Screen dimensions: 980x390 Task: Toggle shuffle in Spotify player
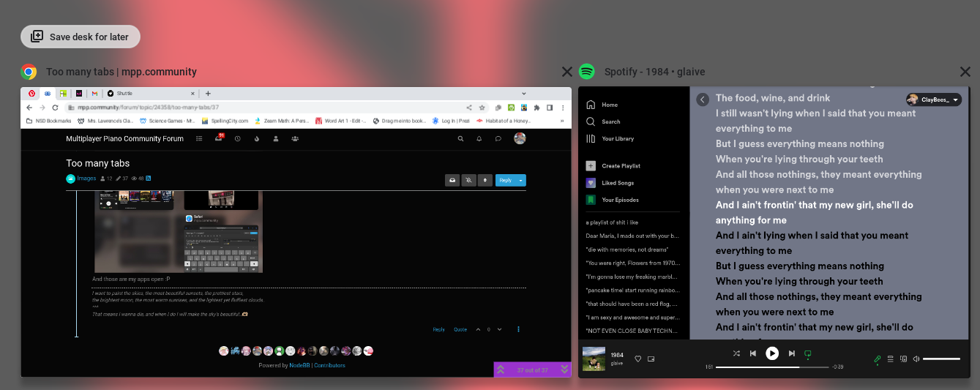click(736, 353)
